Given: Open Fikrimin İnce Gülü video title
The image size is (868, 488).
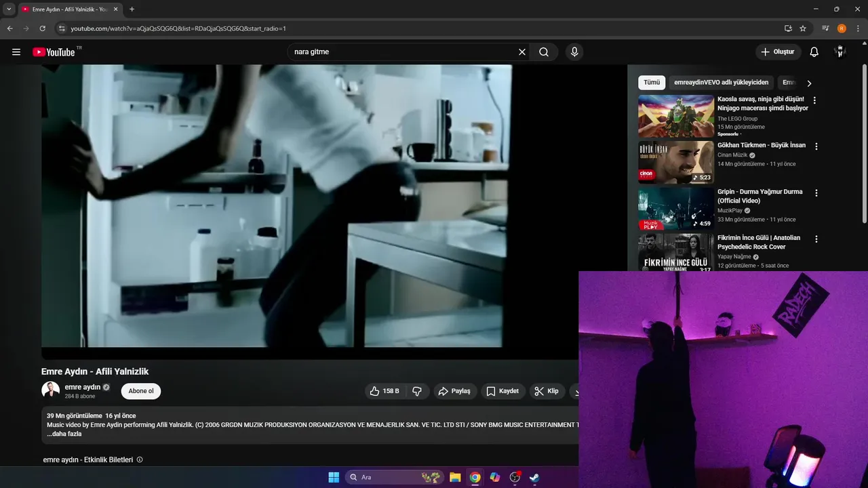Looking at the screenshot, I should pyautogui.click(x=759, y=242).
